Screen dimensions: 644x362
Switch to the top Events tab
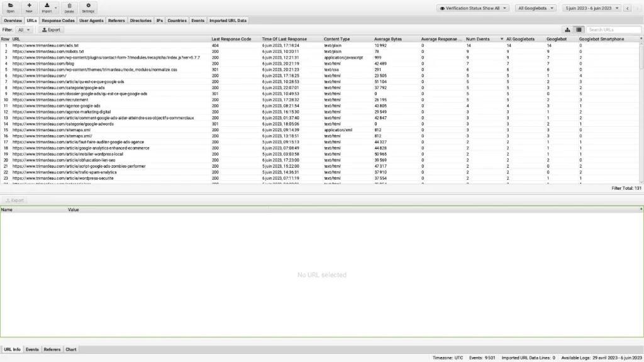click(x=197, y=21)
